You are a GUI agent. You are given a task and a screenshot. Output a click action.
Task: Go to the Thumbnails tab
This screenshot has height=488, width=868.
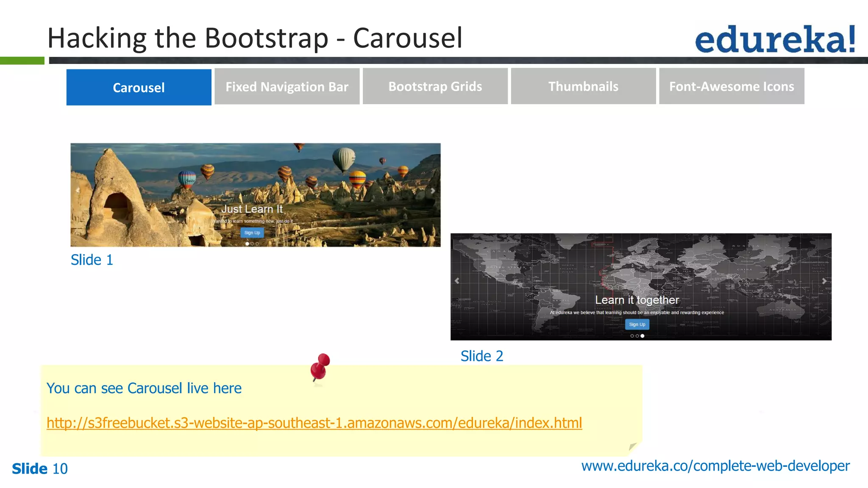point(583,86)
